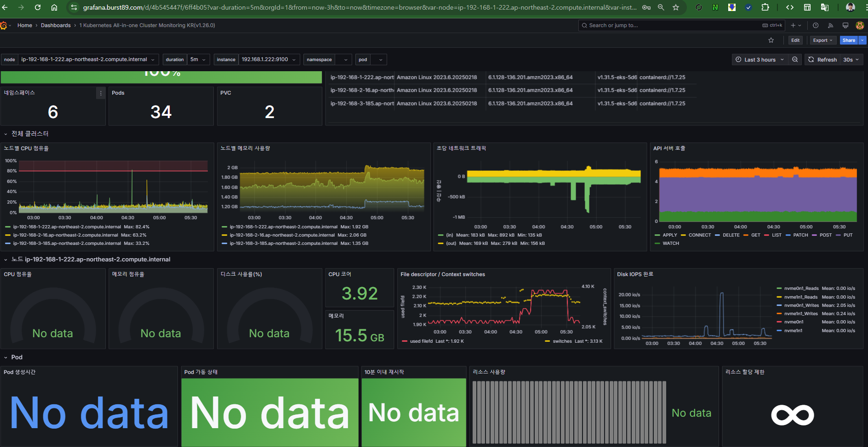Open the Dashboards breadcrumb
The width and height of the screenshot is (868, 447).
click(x=56, y=25)
